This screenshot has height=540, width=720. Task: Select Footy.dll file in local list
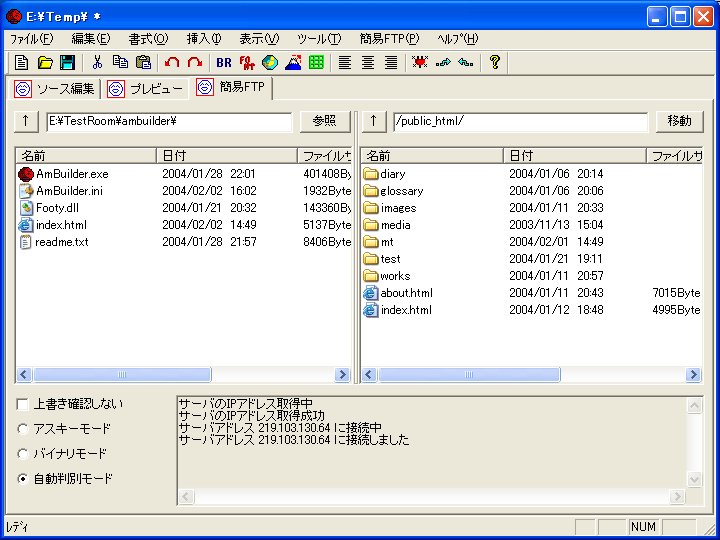[57, 208]
